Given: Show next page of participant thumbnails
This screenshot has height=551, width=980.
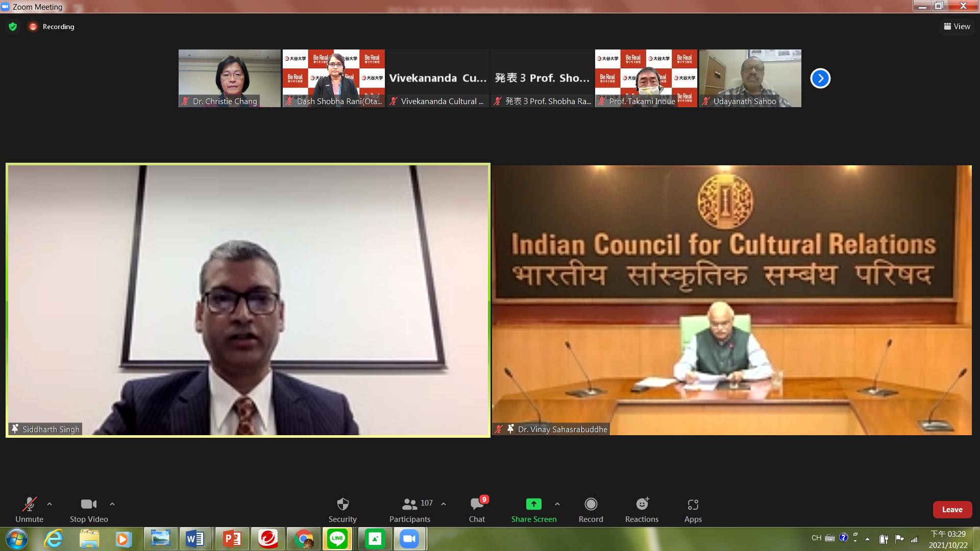Looking at the screenshot, I should pyautogui.click(x=820, y=79).
